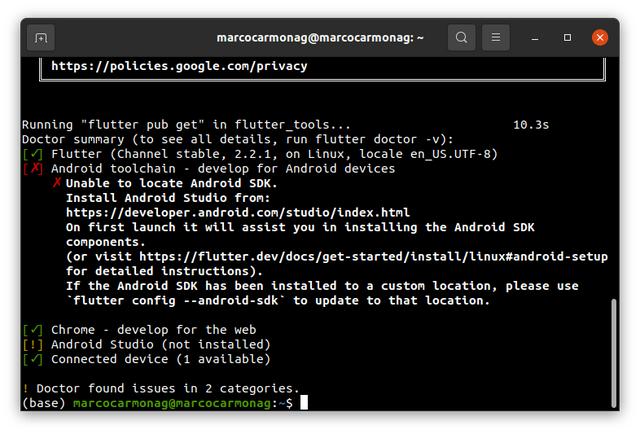The width and height of the screenshot is (640, 434).
Task: Click the line If the Android SDK has been installed
Action: point(322,286)
